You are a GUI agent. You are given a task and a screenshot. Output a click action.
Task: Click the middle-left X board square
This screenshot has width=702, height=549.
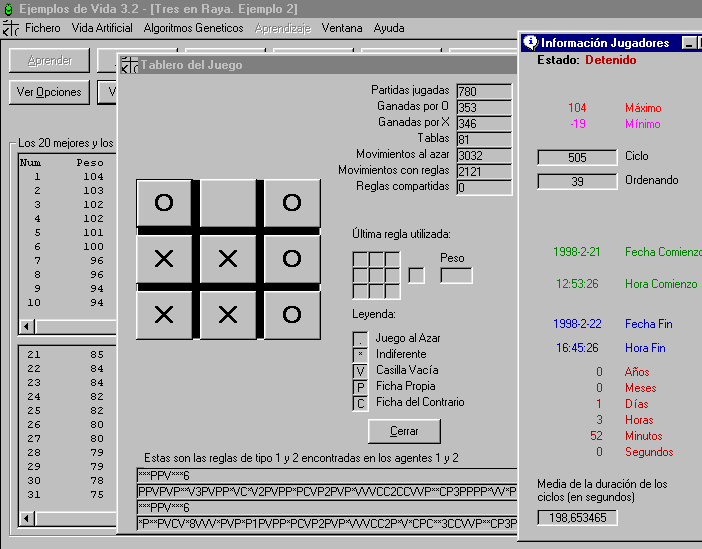164,259
